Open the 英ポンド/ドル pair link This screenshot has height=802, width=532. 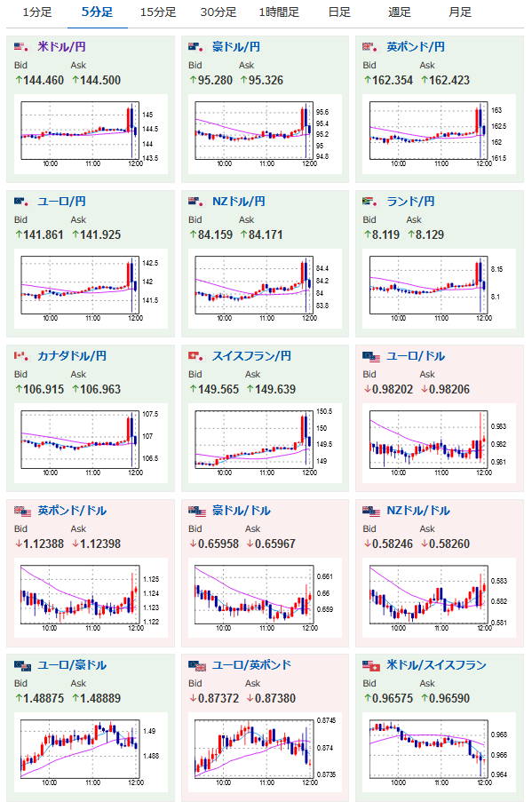[72, 511]
